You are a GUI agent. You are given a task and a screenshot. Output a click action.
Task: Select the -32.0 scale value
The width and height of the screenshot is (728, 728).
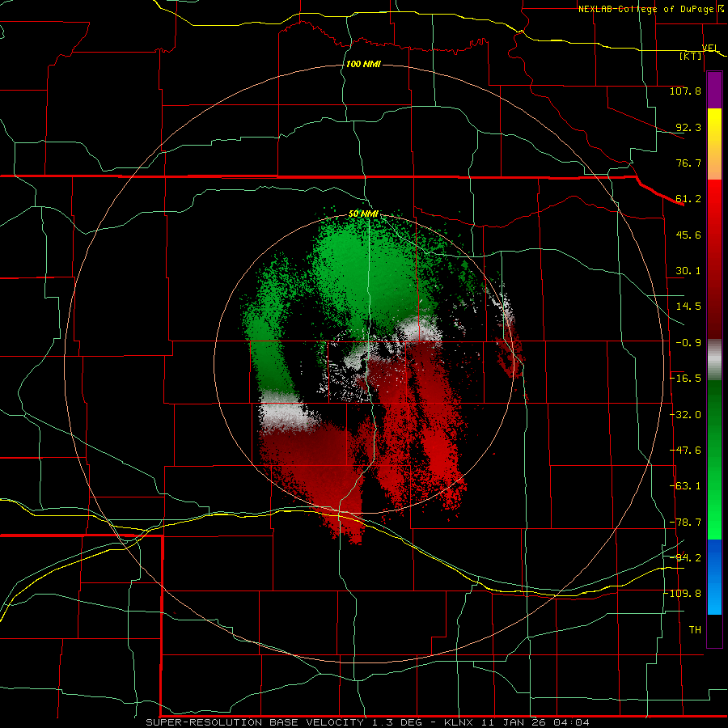point(685,415)
